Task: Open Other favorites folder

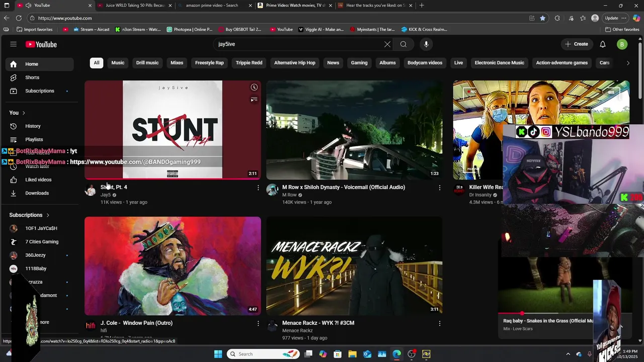Action: (622, 30)
